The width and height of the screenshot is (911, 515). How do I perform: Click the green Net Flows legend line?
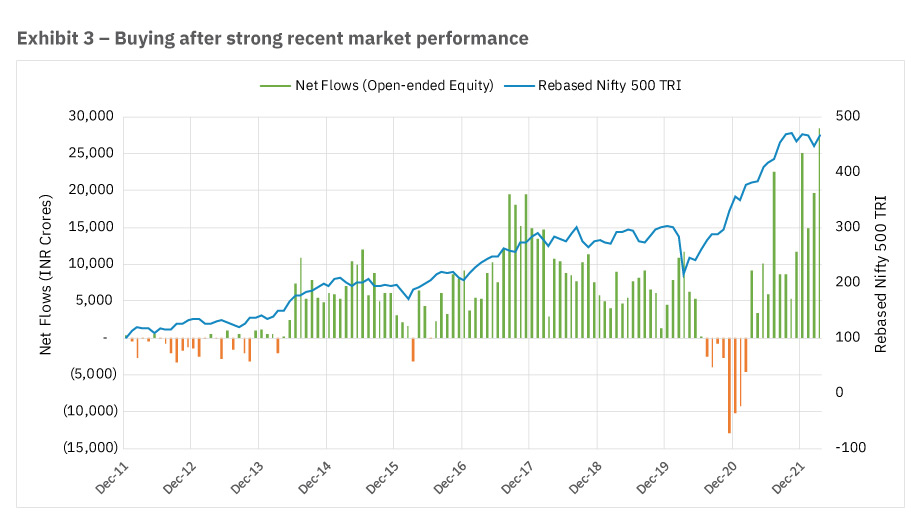[275, 86]
